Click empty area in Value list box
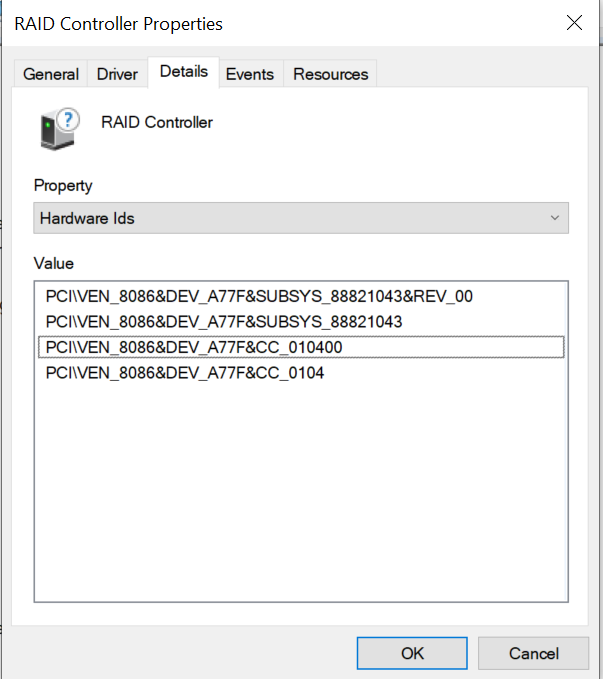Image resolution: width=603 pixels, height=679 pixels. (300, 500)
